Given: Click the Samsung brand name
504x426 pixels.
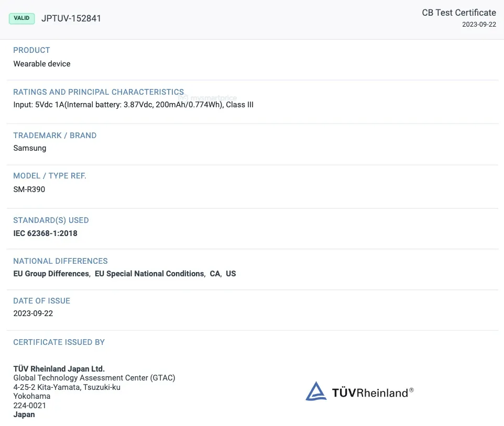Looking at the screenshot, I should [x=30, y=148].
